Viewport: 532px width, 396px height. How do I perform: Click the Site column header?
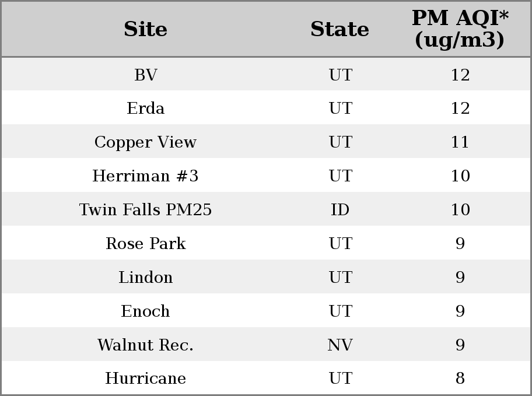pyautogui.click(x=146, y=29)
